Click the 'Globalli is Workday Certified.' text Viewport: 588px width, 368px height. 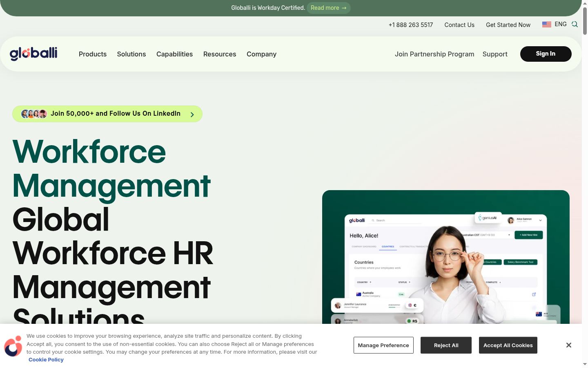(268, 8)
